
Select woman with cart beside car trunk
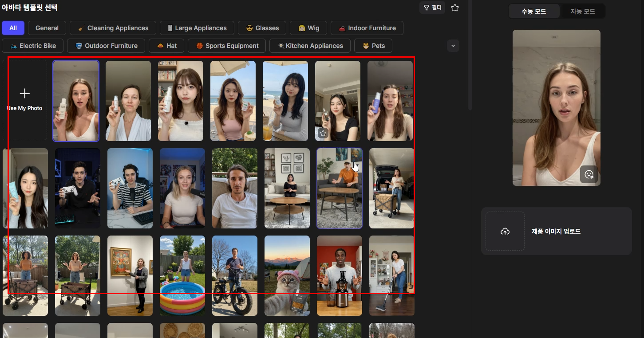pyautogui.click(x=392, y=188)
